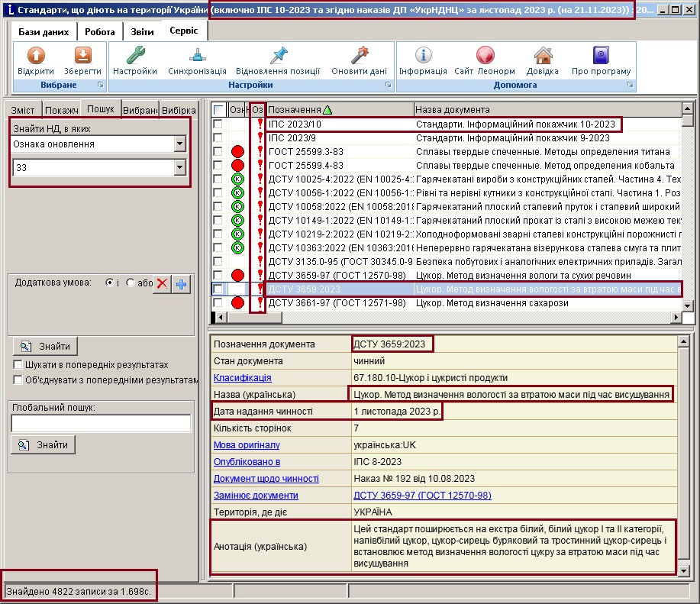Viewport: 700px width, 604px height.
Task: Enable Шукати в попередніх результатах
Action: pyautogui.click(x=18, y=364)
